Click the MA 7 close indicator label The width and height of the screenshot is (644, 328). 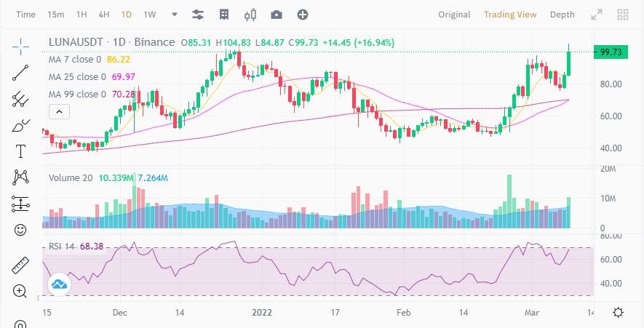coord(75,60)
